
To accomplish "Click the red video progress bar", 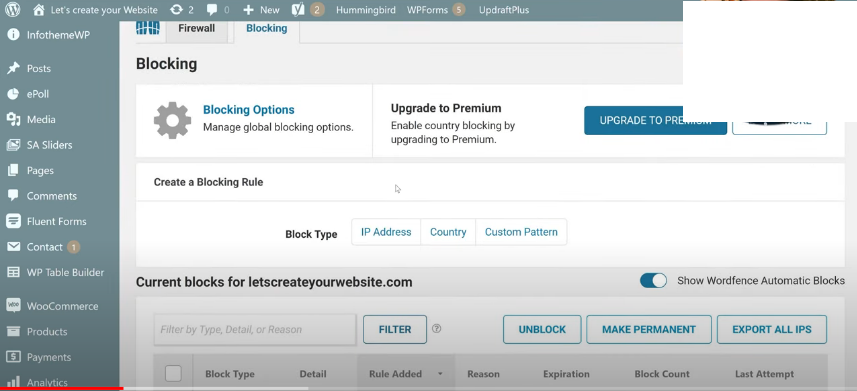I will point(61,389).
